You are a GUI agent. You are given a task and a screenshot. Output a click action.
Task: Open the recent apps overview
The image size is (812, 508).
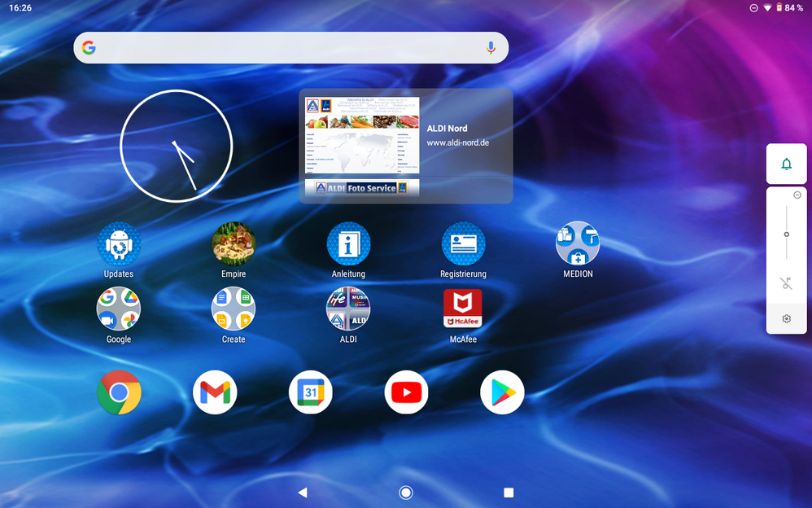(x=508, y=492)
